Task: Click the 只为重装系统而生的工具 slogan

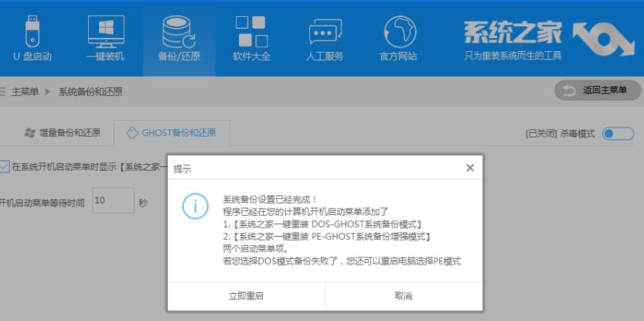Action: [513, 56]
